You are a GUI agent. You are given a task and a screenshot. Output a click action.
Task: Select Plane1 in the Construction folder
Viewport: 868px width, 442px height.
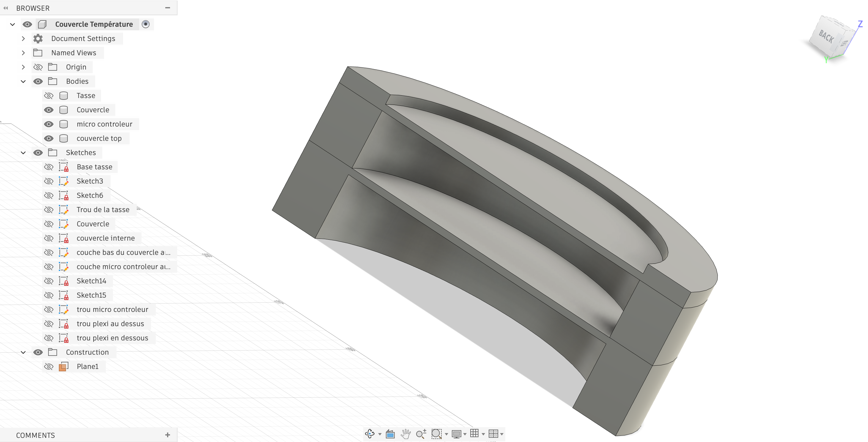87,367
